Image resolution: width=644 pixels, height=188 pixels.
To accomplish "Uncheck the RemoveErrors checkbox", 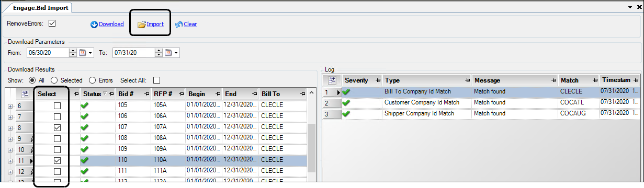I will 52,23.
